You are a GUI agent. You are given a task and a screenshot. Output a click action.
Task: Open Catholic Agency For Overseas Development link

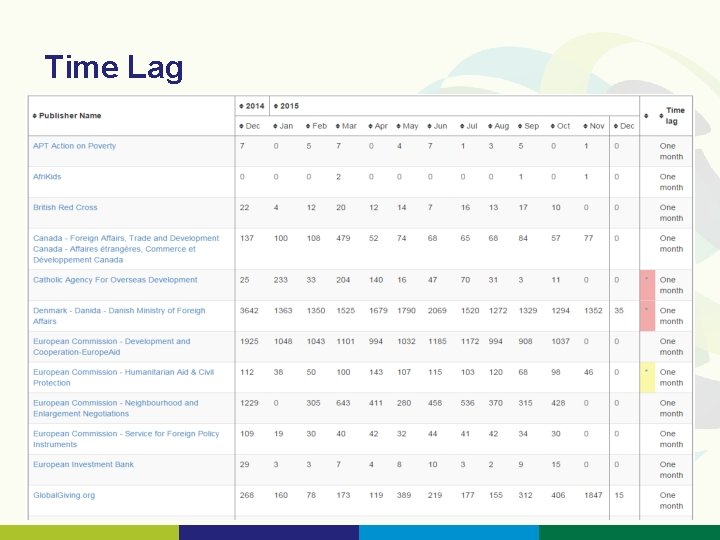[115, 280]
